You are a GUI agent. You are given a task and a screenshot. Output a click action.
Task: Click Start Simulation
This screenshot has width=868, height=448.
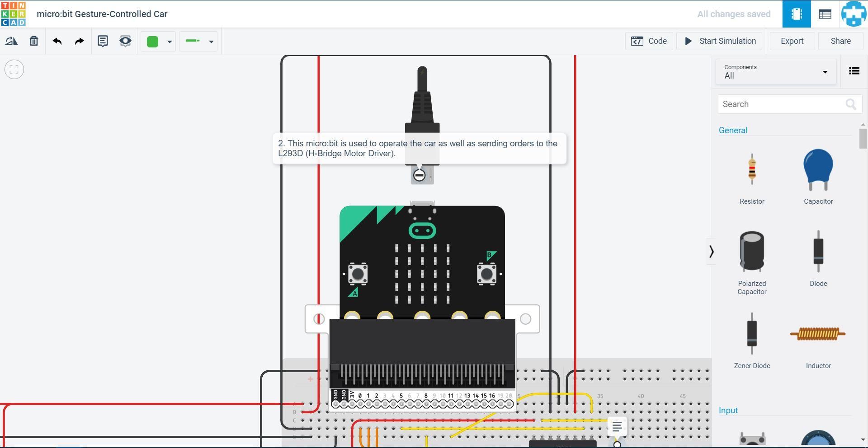719,41
